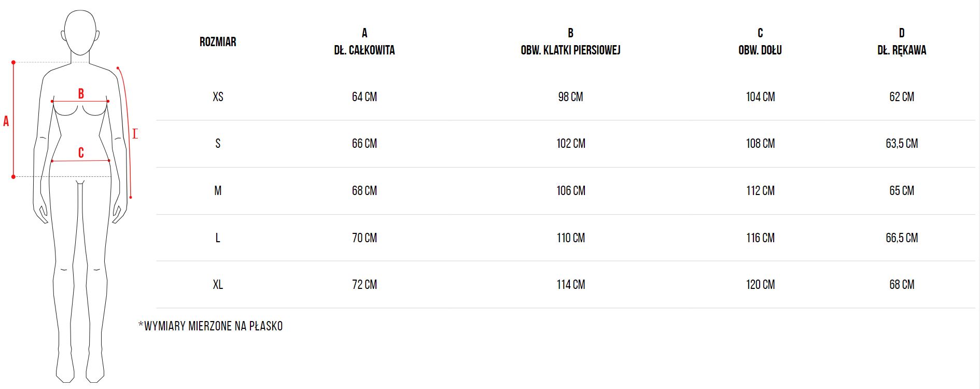Pick the M size row label

[218, 191]
